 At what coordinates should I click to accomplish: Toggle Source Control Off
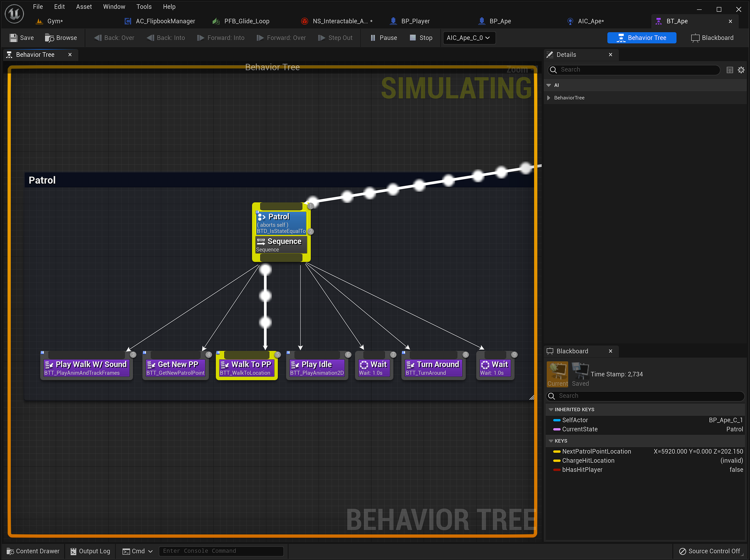[710, 551]
